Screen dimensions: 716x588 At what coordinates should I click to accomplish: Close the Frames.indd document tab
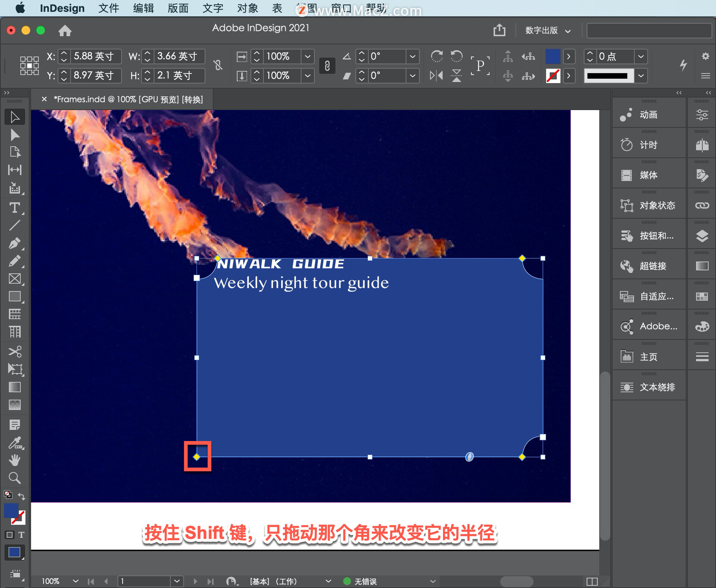[44, 99]
